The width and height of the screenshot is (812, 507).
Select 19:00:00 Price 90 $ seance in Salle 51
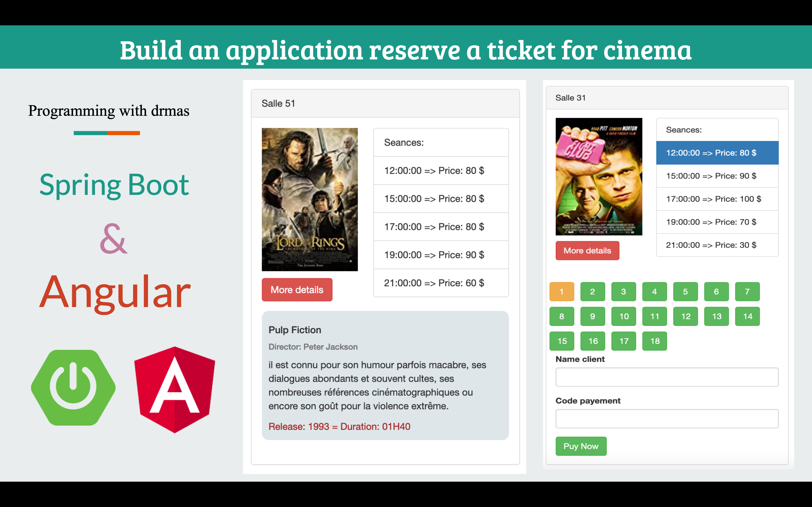[441, 255]
